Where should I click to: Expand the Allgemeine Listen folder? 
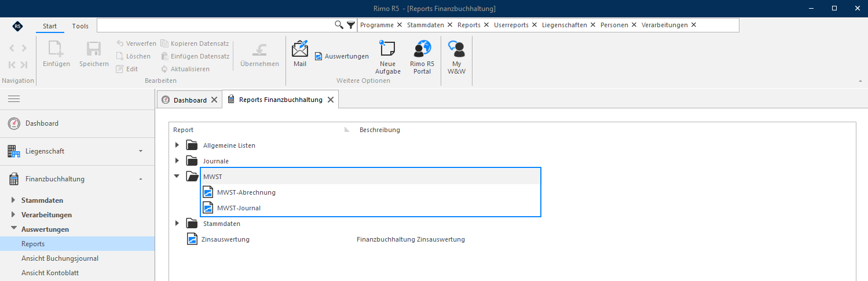pos(177,145)
